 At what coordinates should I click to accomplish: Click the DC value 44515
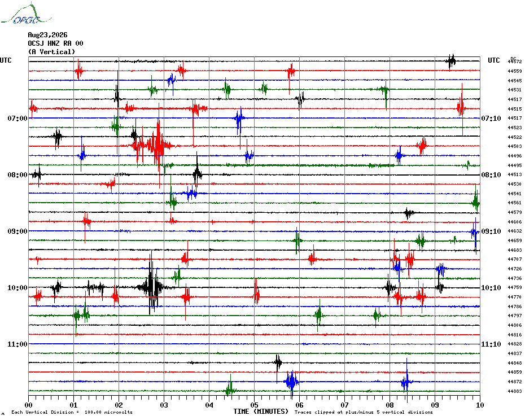pos(515,109)
